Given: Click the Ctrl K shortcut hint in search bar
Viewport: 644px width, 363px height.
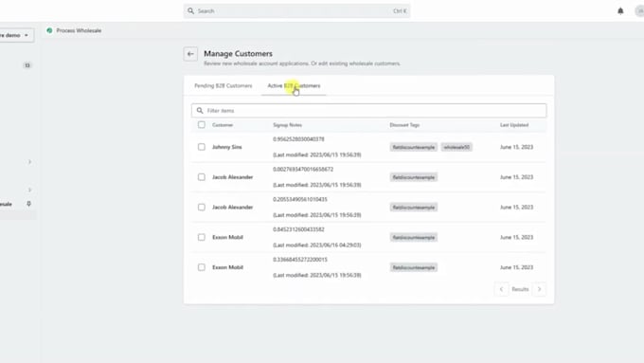Looking at the screenshot, I should click(400, 11).
